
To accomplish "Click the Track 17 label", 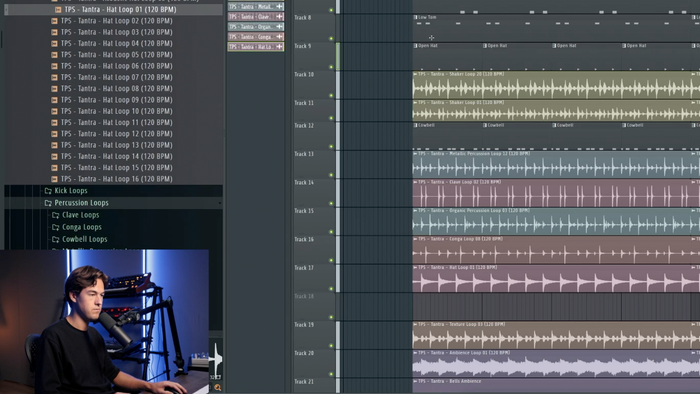I will [304, 268].
